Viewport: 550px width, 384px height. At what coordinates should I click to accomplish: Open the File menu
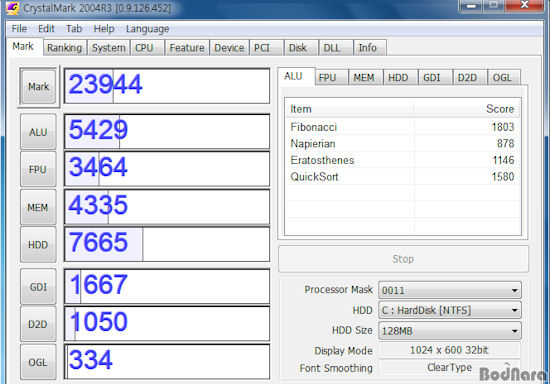click(x=19, y=29)
